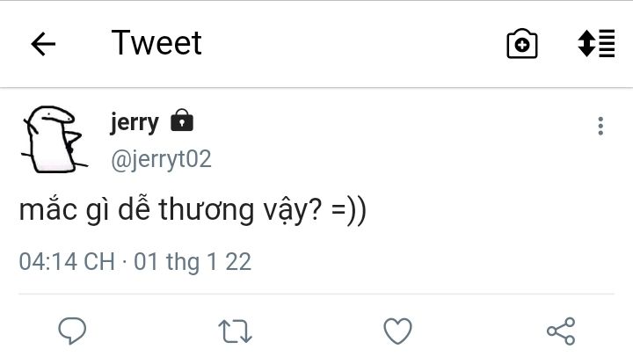Screen dimensions: 633x364
Task: Reply using the speech bubble icon
Action: point(71,331)
